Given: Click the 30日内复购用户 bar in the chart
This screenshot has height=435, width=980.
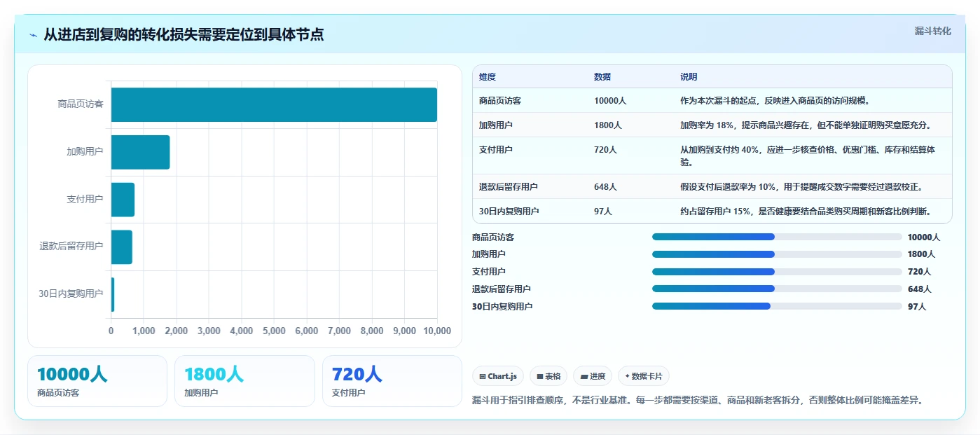Looking at the screenshot, I should click(113, 294).
